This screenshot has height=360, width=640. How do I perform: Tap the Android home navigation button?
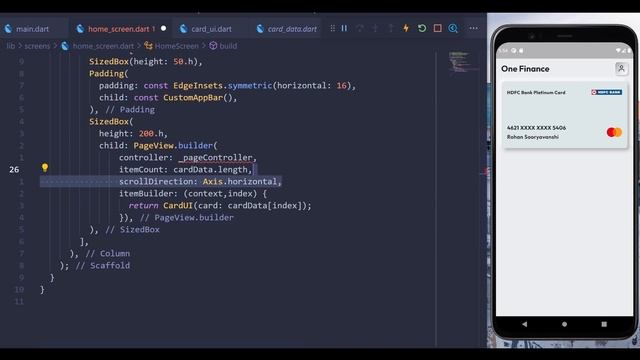click(564, 324)
